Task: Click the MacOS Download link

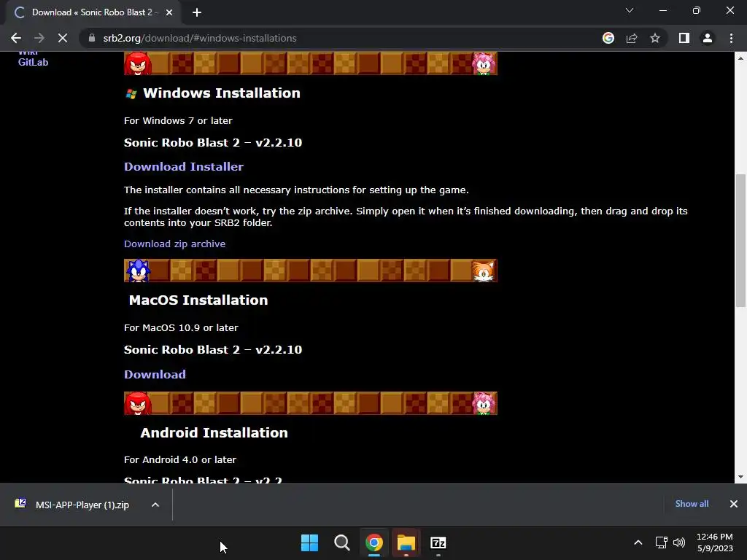Action: [x=155, y=374]
